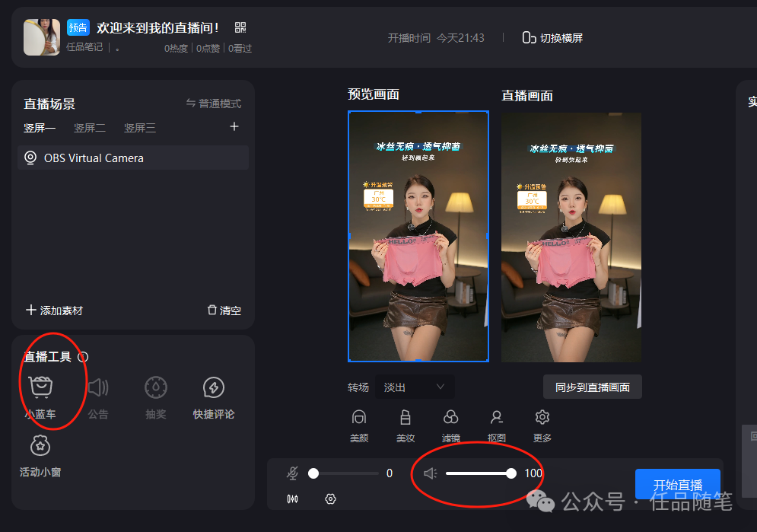Switch to the 竖屏三 scene tab
Viewport: 757px width, 532px height.
point(139,127)
